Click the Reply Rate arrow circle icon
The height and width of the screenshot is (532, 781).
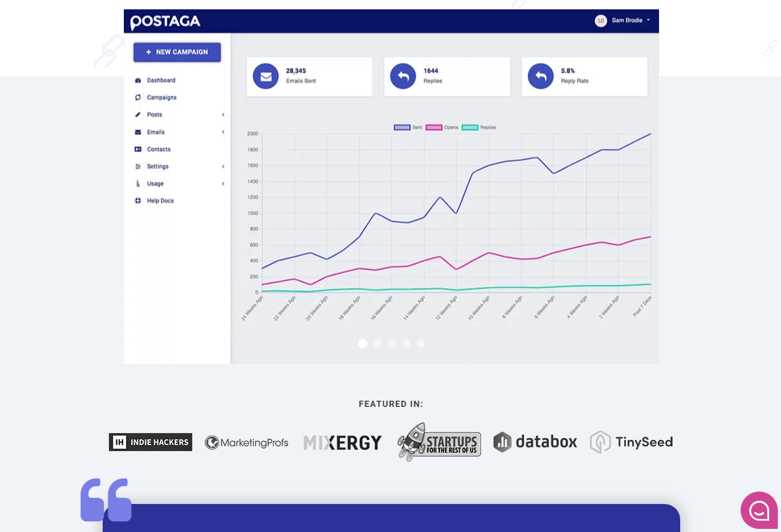pyautogui.click(x=541, y=77)
